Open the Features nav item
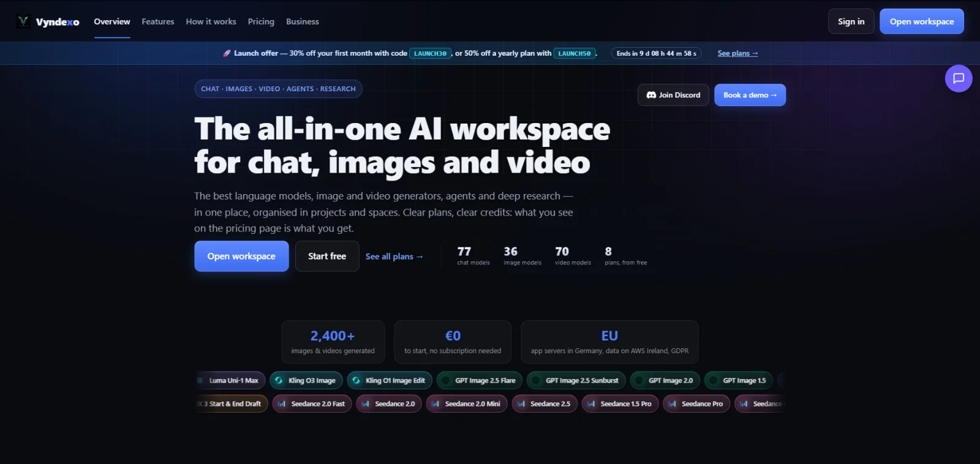The image size is (980, 464). (158, 21)
